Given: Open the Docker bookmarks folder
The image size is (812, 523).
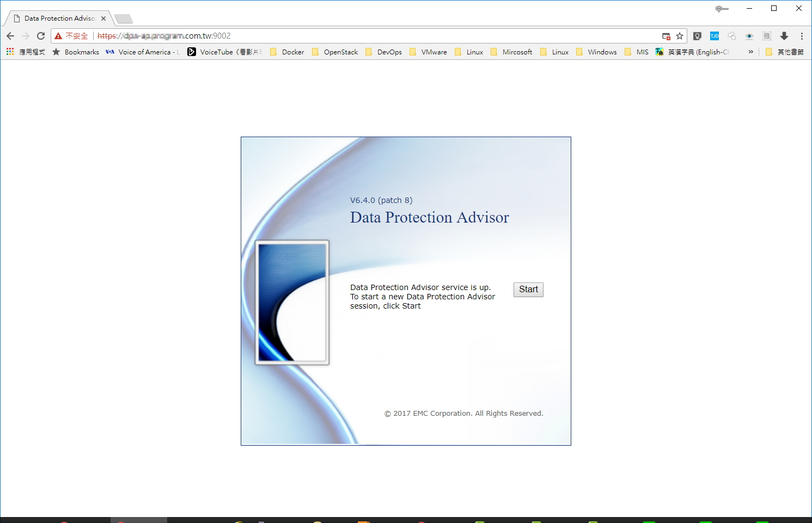Looking at the screenshot, I should tap(287, 51).
